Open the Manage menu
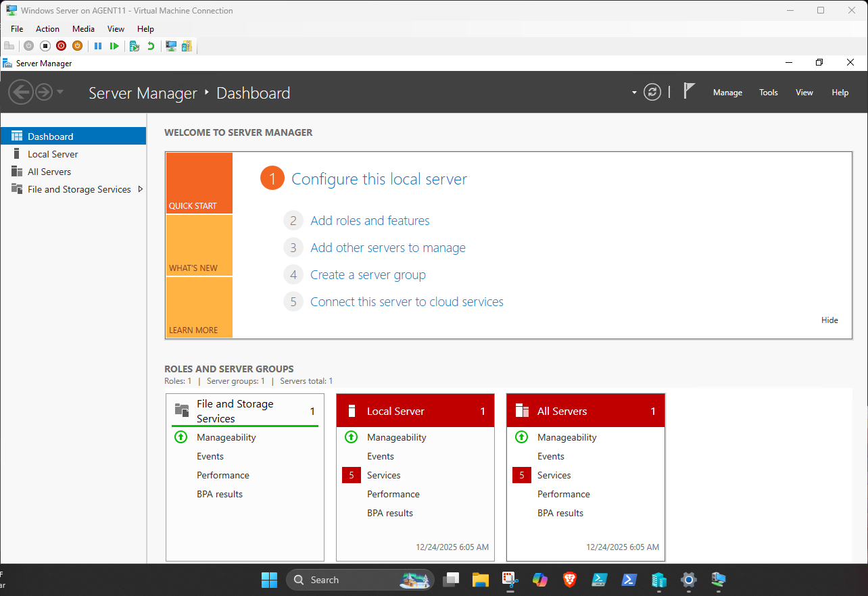This screenshot has height=596, width=868. tap(727, 92)
